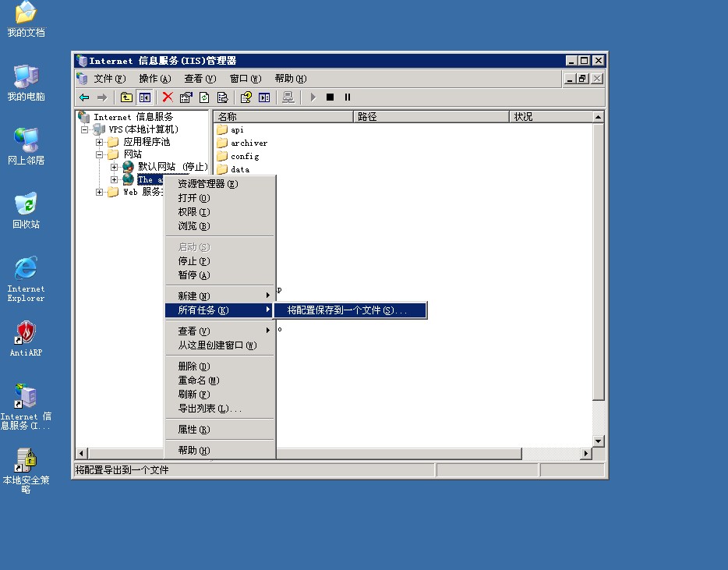This screenshot has height=570, width=728.
Task: Sort list by 路径 column header
Action: pos(432,117)
